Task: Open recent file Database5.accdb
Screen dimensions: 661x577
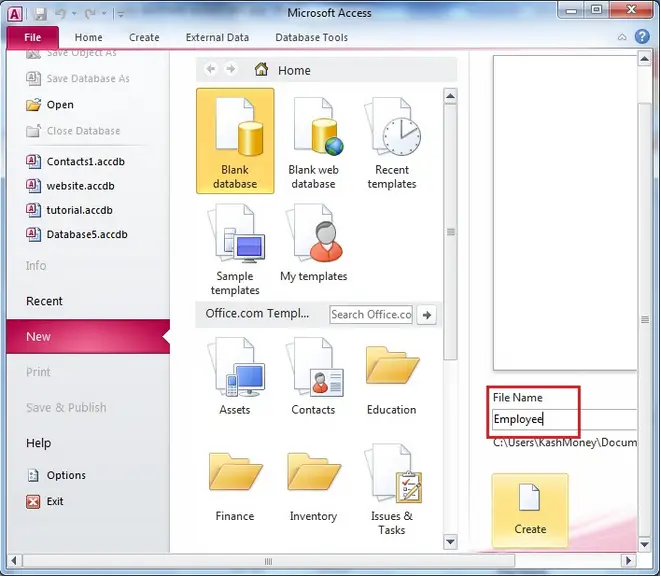Action: tap(77, 234)
